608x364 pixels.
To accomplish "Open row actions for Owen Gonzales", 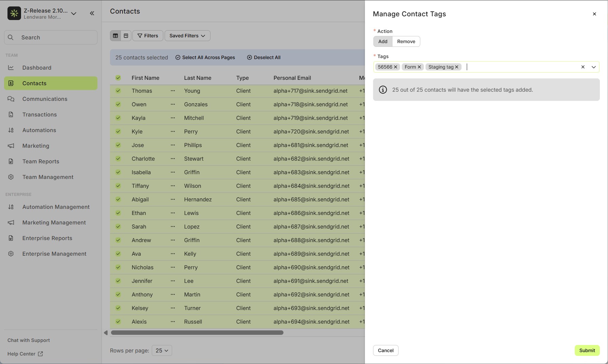I will click(x=173, y=104).
